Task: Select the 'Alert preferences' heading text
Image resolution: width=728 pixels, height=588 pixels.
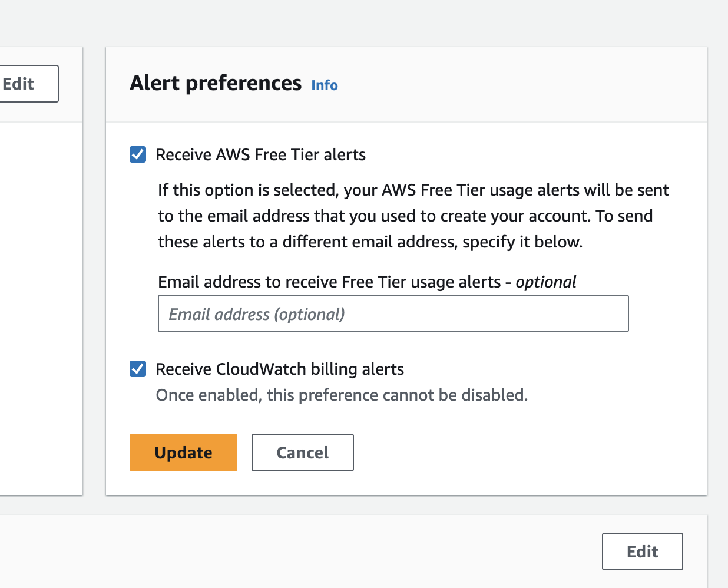Action: pos(216,83)
